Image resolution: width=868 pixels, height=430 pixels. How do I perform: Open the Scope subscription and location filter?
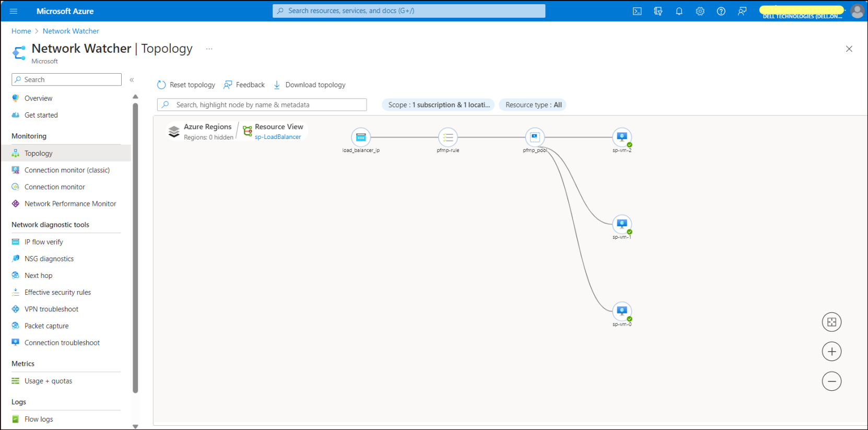click(439, 105)
